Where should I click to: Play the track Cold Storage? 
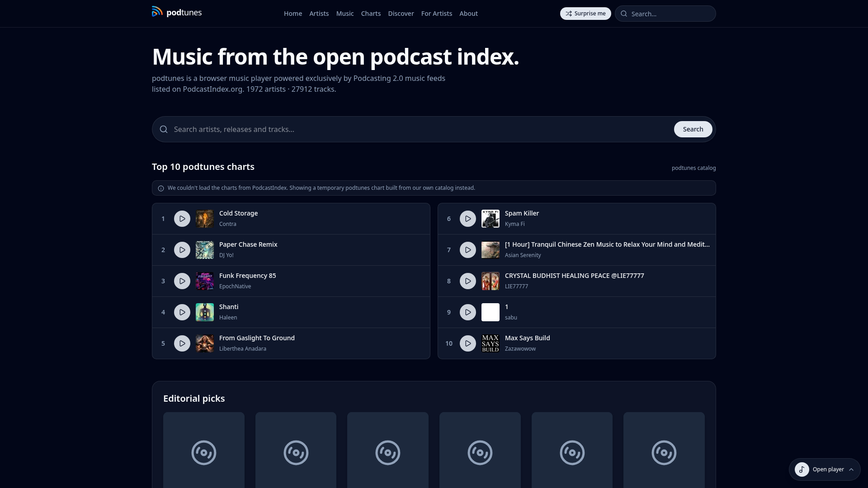(x=182, y=219)
